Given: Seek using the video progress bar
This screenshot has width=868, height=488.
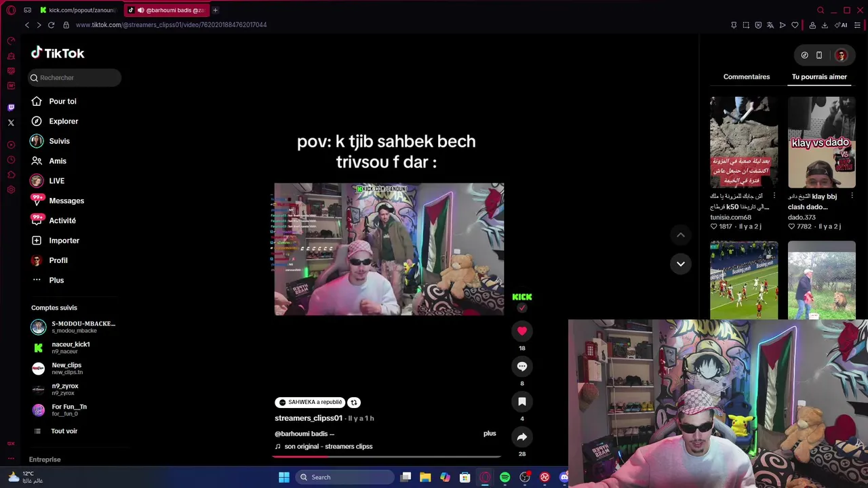Looking at the screenshot, I should [x=387, y=456].
